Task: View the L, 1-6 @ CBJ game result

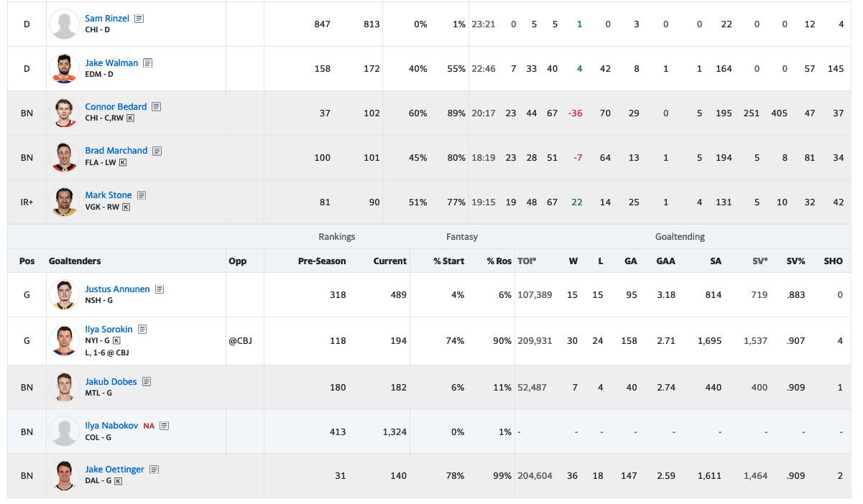Action: point(107,353)
